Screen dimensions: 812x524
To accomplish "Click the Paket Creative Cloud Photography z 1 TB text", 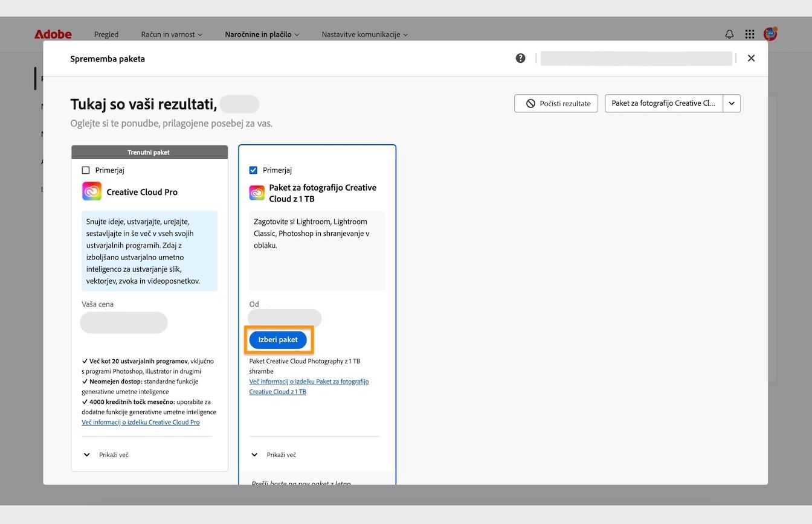I will tap(304, 366).
